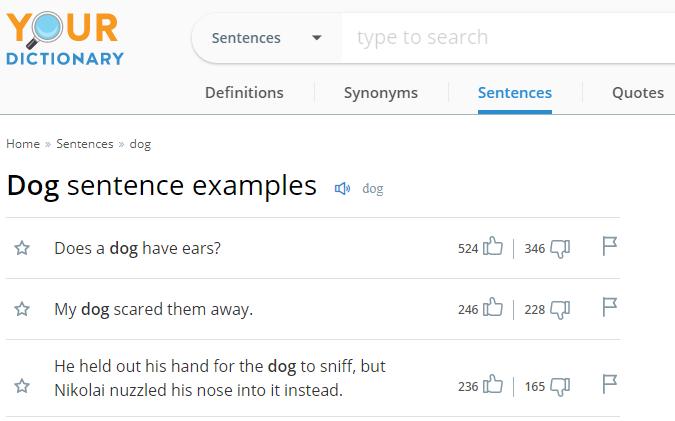Thumbs down 'Does a dog have ears?'
Viewport: 675px width, 421px height.
click(x=560, y=248)
